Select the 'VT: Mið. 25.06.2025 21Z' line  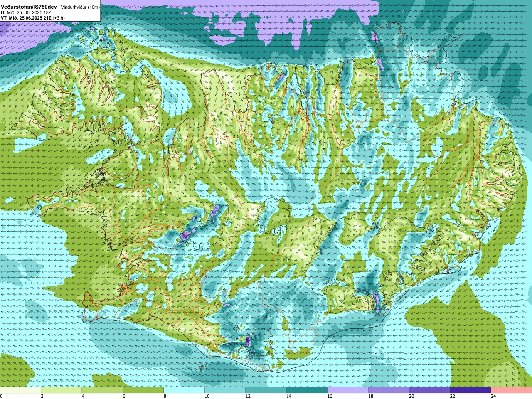pos(26,18)
